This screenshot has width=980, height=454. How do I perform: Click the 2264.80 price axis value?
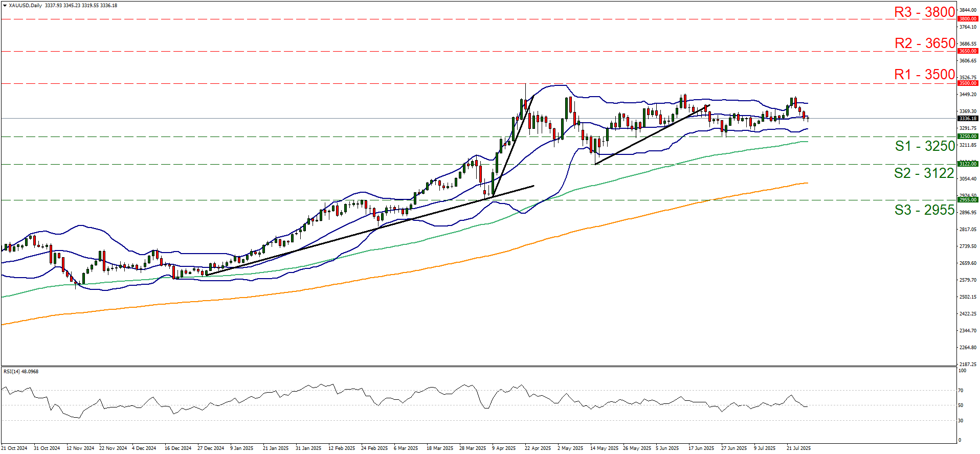[x=967, y=348]
